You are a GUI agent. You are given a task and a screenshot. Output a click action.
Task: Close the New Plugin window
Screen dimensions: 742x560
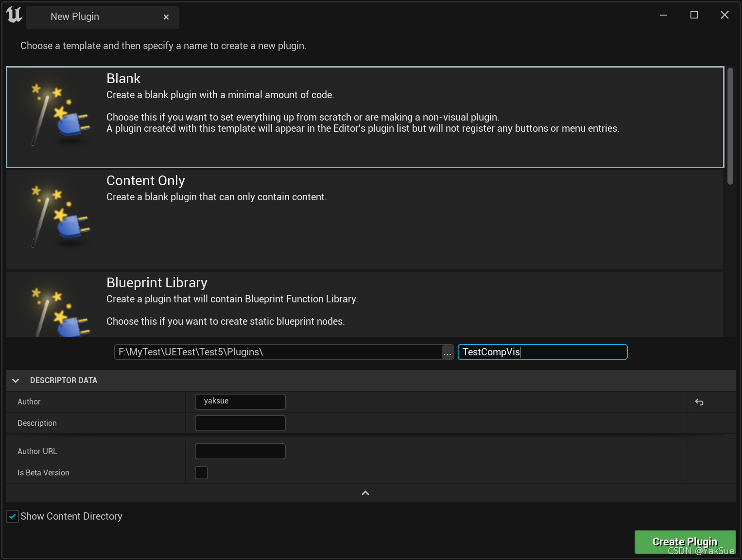(725, 15)
